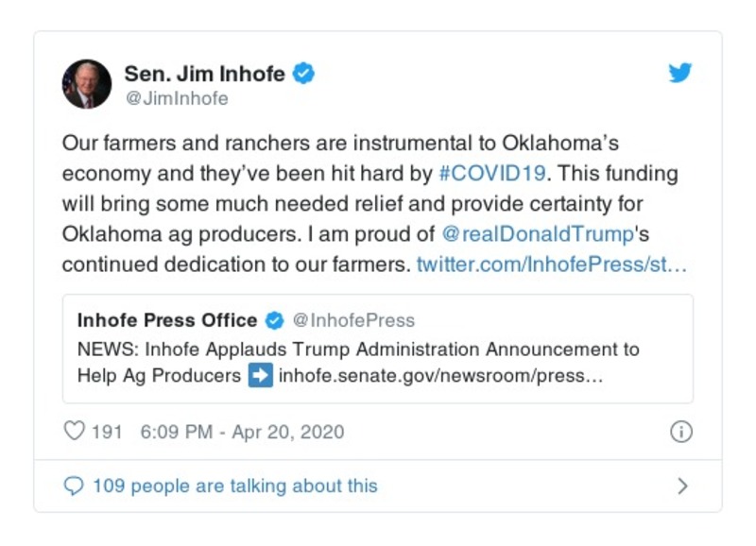Screen dimensions: 756x546
Task: View 109 people are talking about this
Action: click(234, 486)
